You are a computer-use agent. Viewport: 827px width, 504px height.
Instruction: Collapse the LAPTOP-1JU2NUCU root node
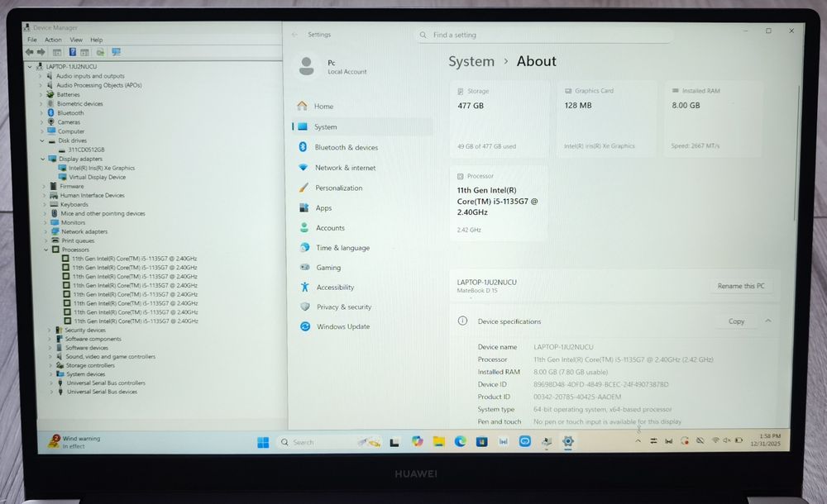click(30, 67)
